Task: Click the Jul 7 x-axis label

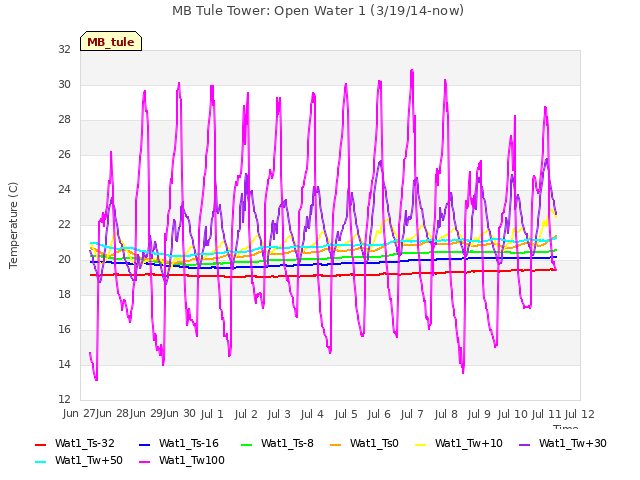Action: click(x=412, y=414)
